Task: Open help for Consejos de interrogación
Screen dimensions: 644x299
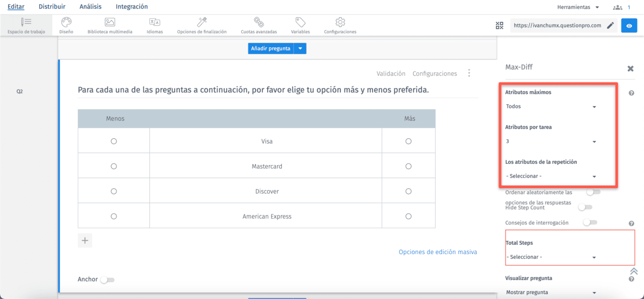Action: pyautogui.click(x=632, y=223)
